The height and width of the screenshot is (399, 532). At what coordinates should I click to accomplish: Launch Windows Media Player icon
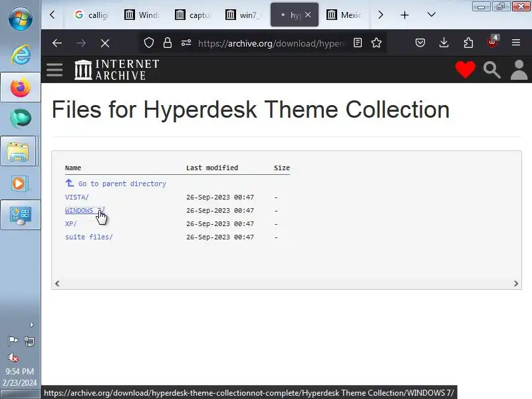tap(20, 184)
